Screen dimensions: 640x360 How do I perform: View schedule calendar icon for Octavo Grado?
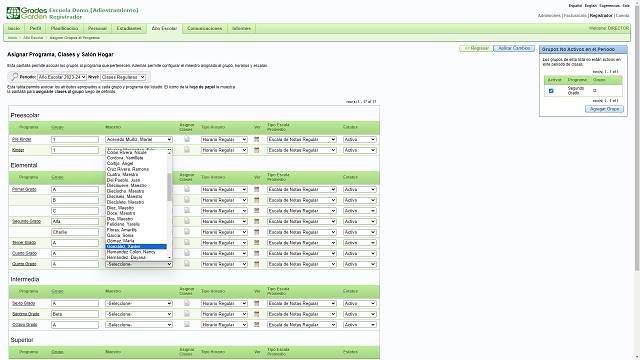click(x=257, y=324)
